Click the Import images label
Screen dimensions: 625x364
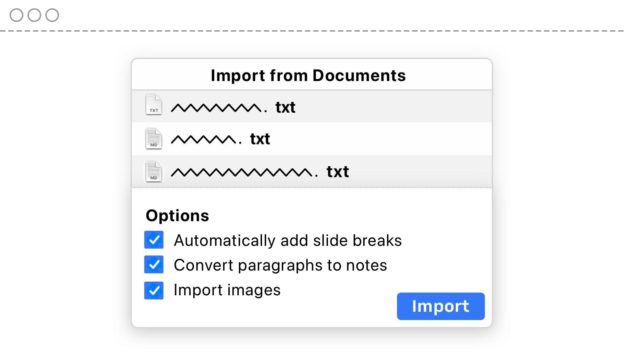pos(227,290)
